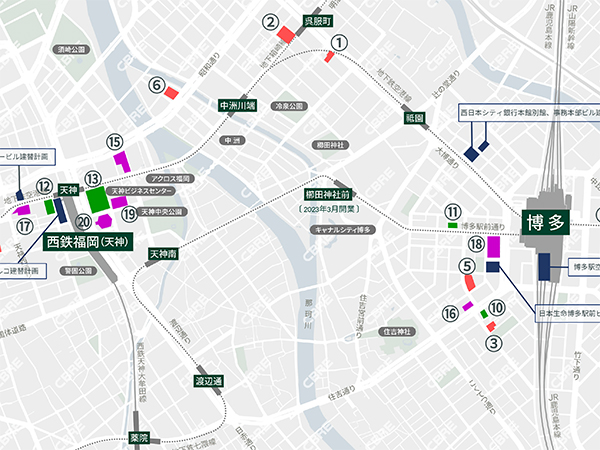Select the circled number 2 marker near 呉服町
The image size is (600, 450).
point(269,21)
